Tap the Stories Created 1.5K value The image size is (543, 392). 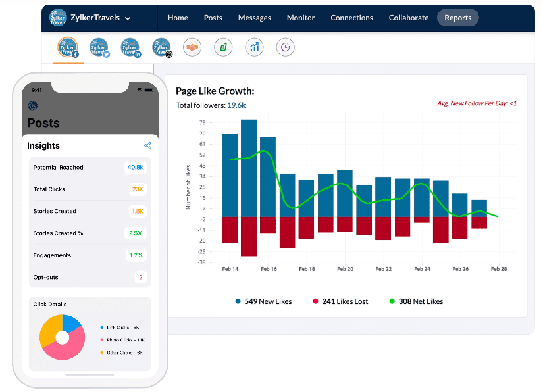click(x=138, y=211)
